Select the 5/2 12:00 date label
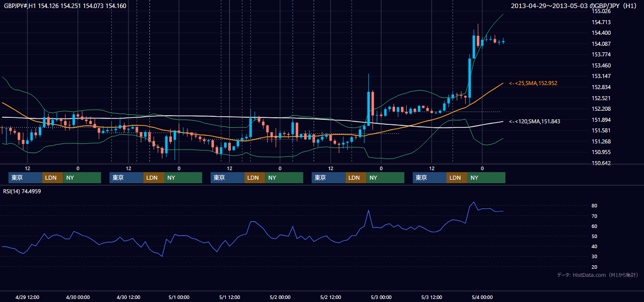The width and height of the screenshot is (644, 302). click(331, 297)
